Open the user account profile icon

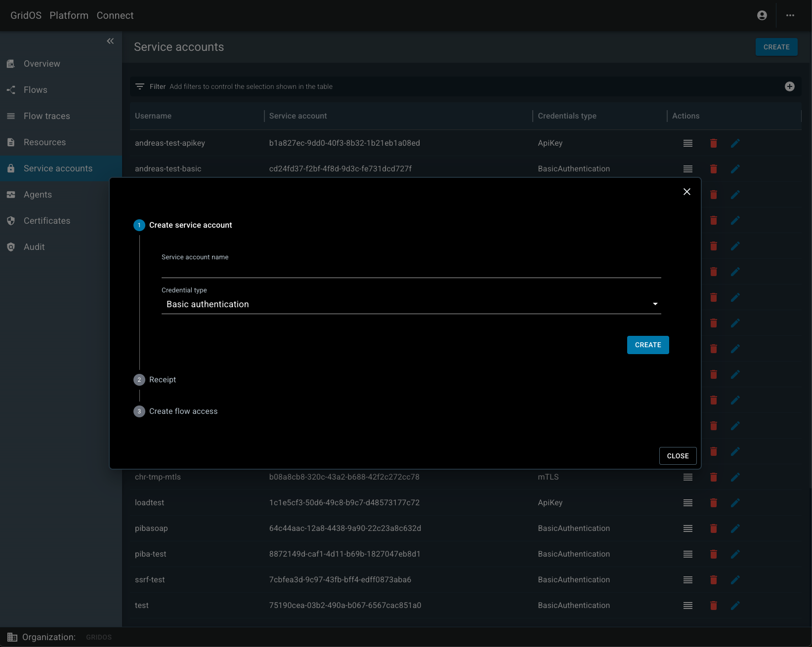762,15
